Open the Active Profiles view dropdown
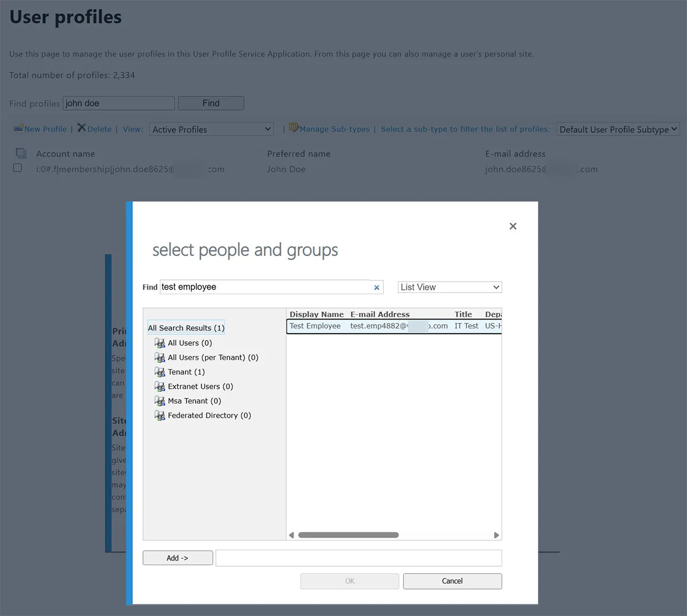This screenshot has width=687, height=616. click(x=211, y=129)
